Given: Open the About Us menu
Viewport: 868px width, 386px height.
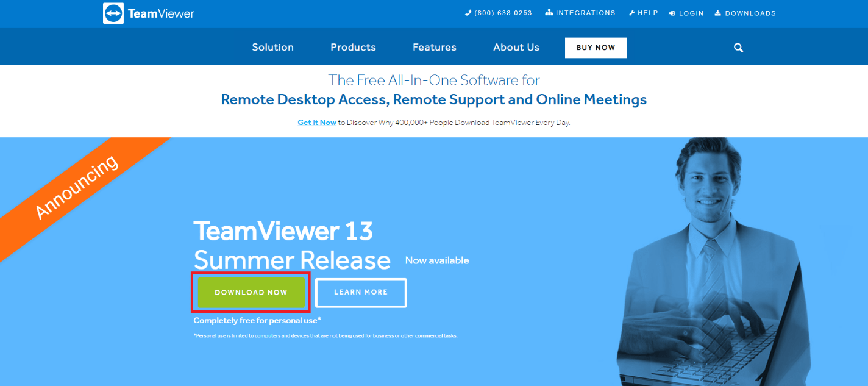Looking at the screenshot, I should 516,48.
